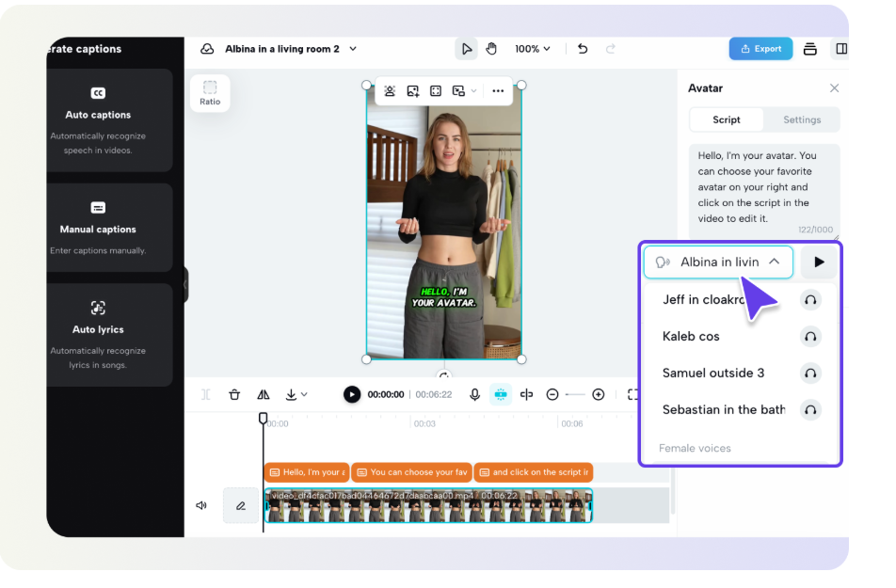The image size is (896, 588).
Task: Select Samuel outside 3 from voice list
Action: point(713,373)
